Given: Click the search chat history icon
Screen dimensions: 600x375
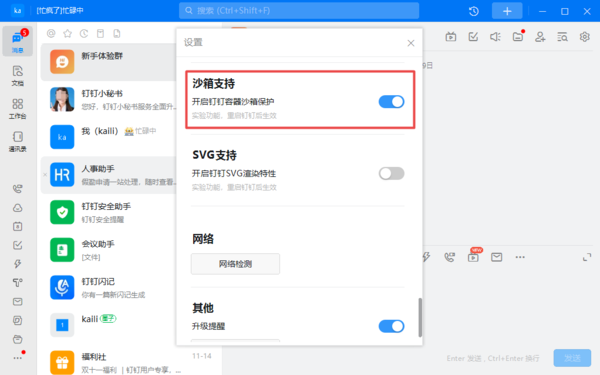Looking at the screenshot, I should 562,37.
